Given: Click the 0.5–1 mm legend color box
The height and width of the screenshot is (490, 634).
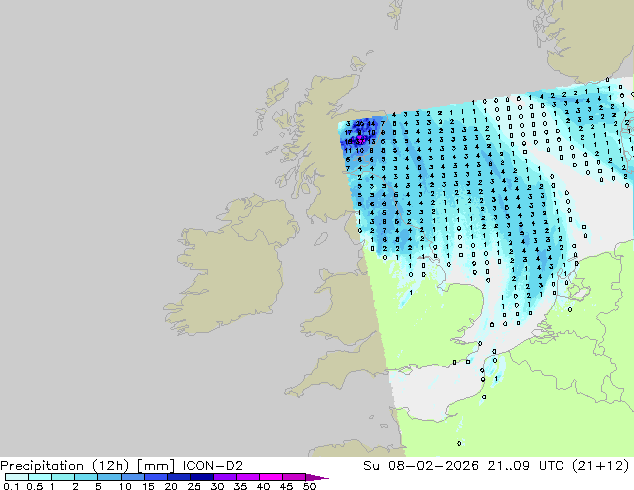Looking at the screenshot, I should (x=40, y=477).
